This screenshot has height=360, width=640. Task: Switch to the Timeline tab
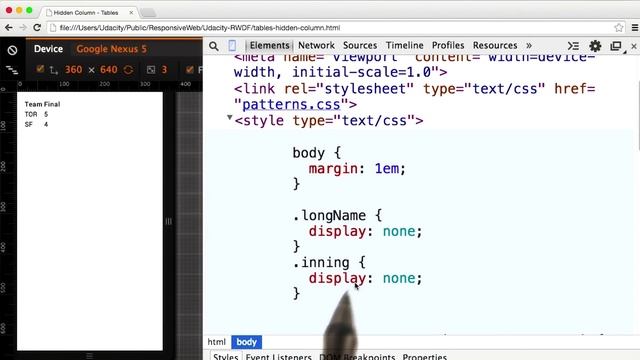click(404, 45)
